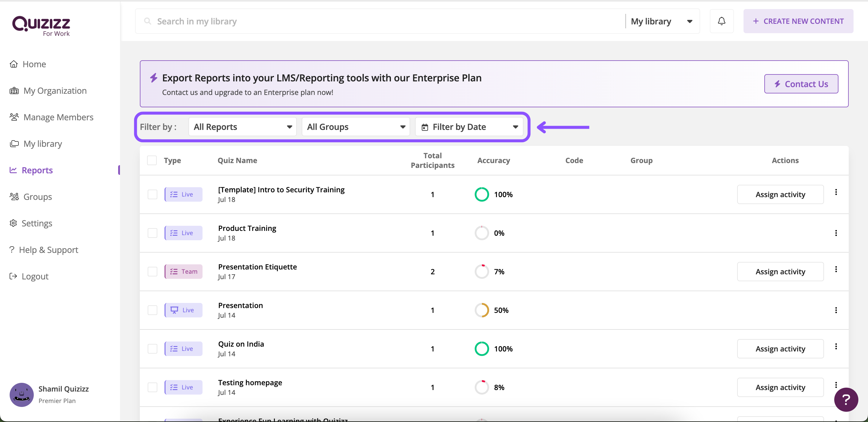Viewport: 868px width, 422px height.
Task: Click the Home house icon
Action: (14, 64)
